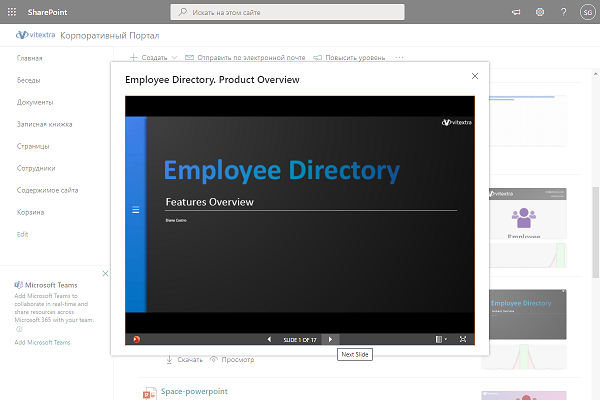Go to Документы in the left navigation
600x400 pixels.
pos(35,102)
